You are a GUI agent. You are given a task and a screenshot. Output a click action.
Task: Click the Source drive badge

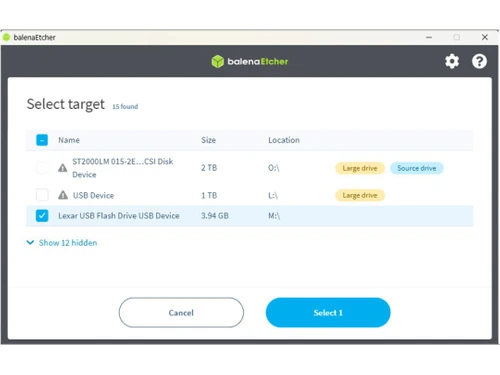(417, 168)
